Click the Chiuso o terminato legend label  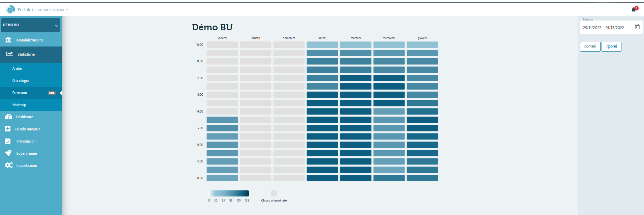274,201
